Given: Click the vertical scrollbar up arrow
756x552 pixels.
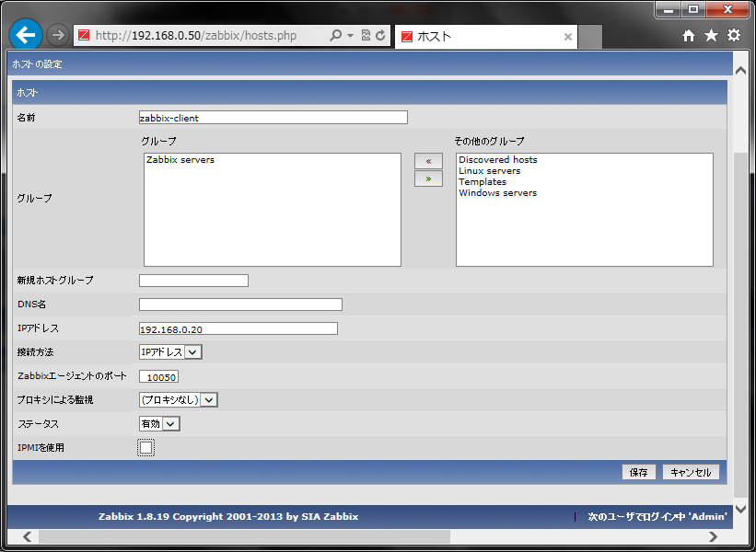Looking at the screenshot, I should (x=741, y=71).
